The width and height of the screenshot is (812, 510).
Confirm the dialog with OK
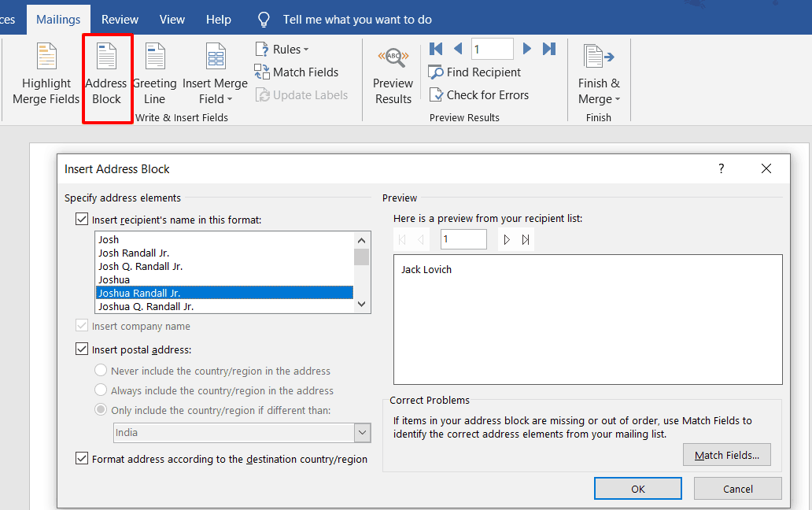(x=637, y=488)
